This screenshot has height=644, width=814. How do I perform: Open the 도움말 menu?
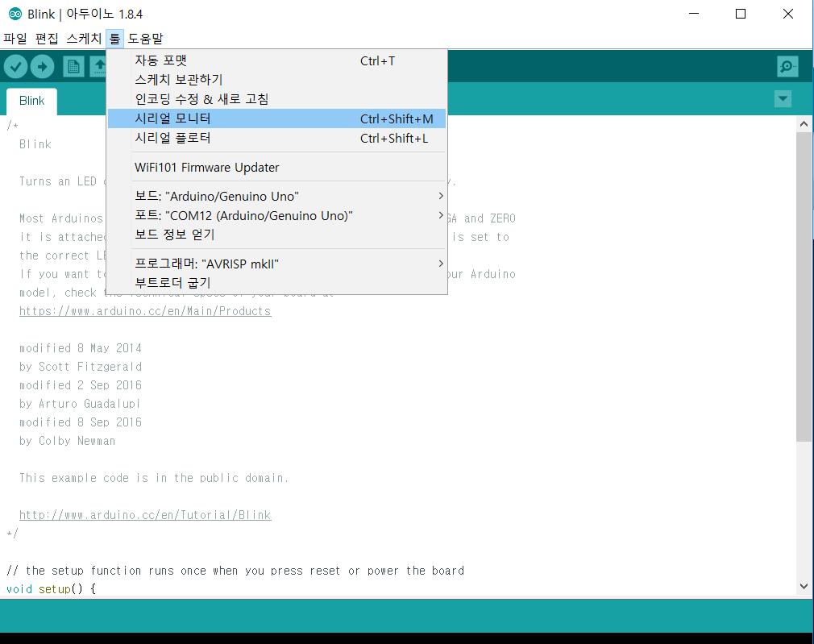[145, 39]
